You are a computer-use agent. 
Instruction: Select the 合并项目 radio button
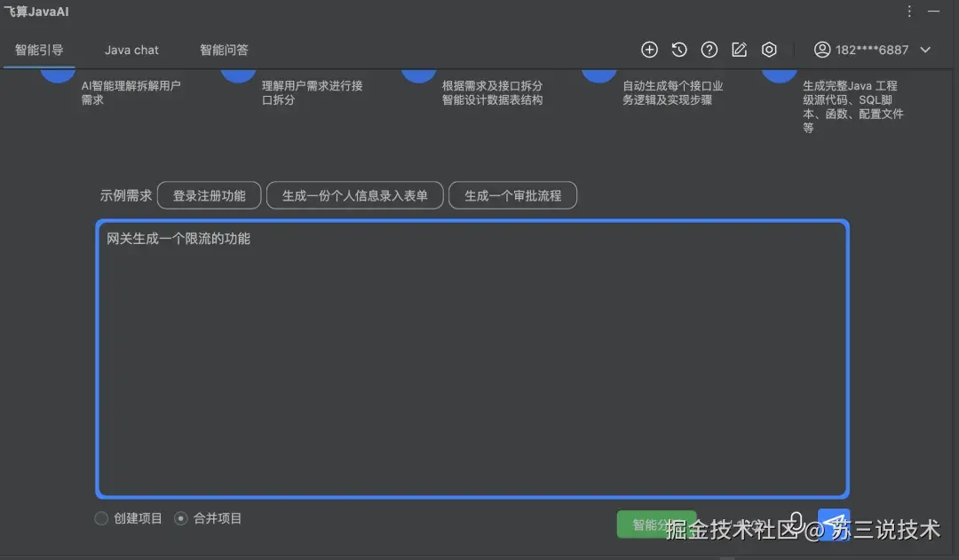pyautogui.click(x=181, y=517)
